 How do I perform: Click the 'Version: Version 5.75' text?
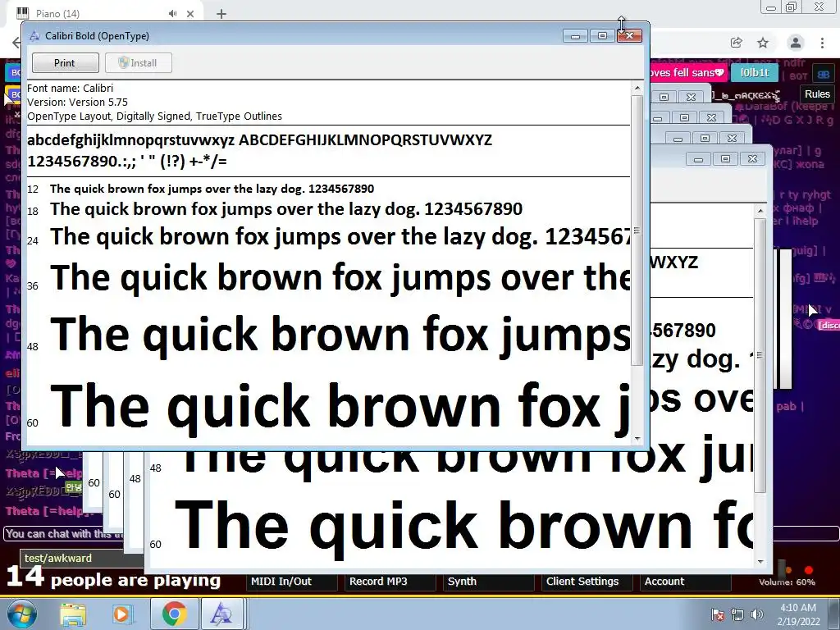coord(78,102)
